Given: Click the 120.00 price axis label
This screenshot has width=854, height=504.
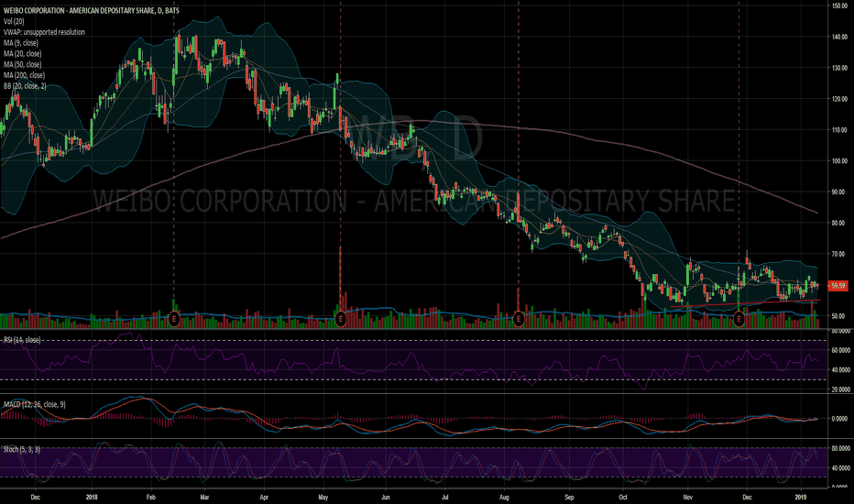Looking at the screenshot, I should (x=838, y=99).
